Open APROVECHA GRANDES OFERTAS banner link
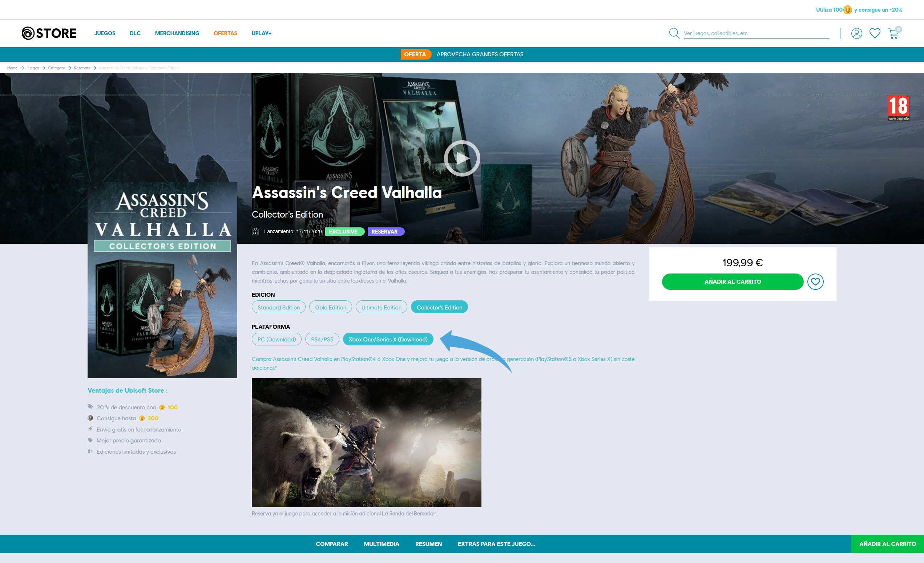 [x=480, y=54]
